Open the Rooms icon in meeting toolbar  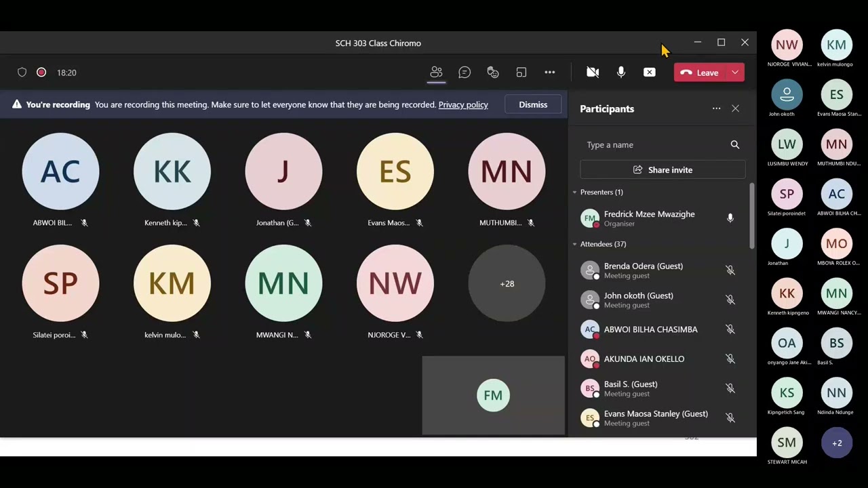point(521,73)
